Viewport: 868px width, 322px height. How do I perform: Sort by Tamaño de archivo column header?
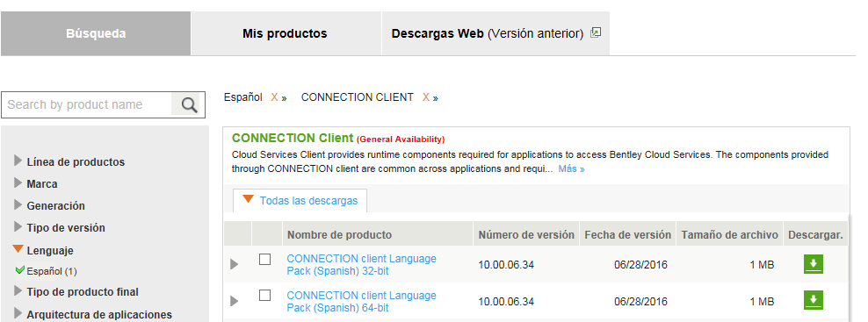tap(729, 234)
